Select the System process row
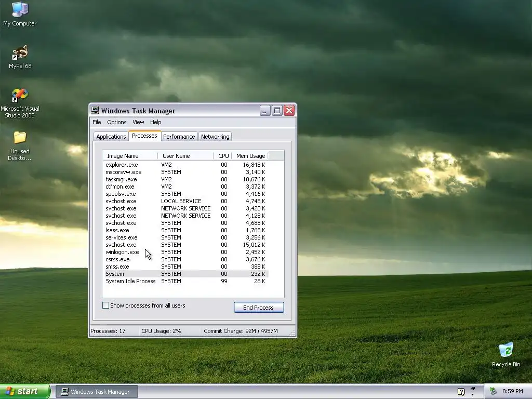532x399 pixels. (185, 274)
